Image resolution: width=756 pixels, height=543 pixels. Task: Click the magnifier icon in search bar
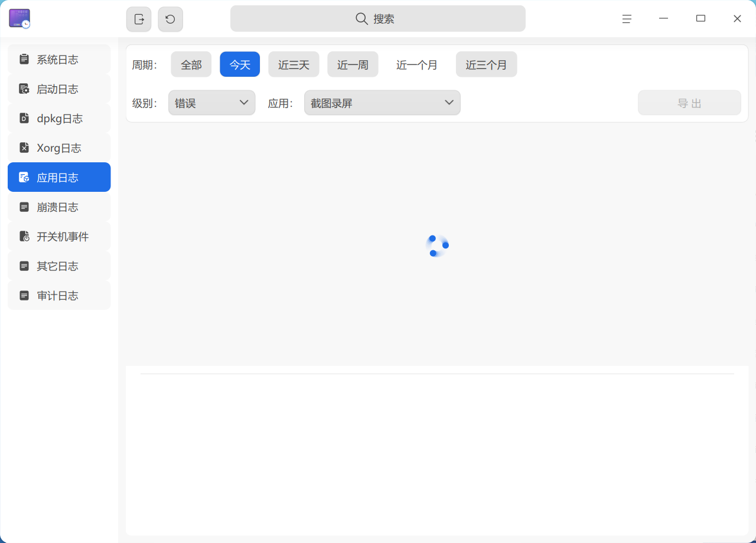(362, 19)
